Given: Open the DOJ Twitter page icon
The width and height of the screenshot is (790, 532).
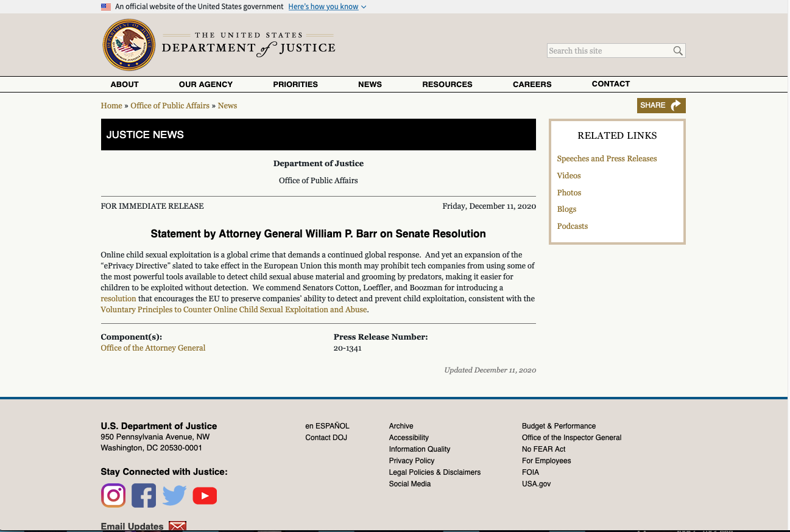Looking at the screenshot, I should click(174, 495).
